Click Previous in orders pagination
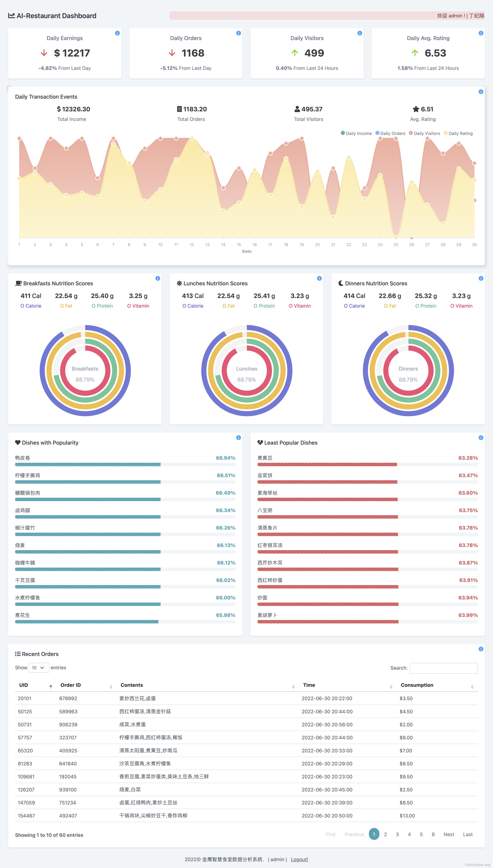Image resolution: width=493 pixels, height=868 pixels. pos(354,834)
